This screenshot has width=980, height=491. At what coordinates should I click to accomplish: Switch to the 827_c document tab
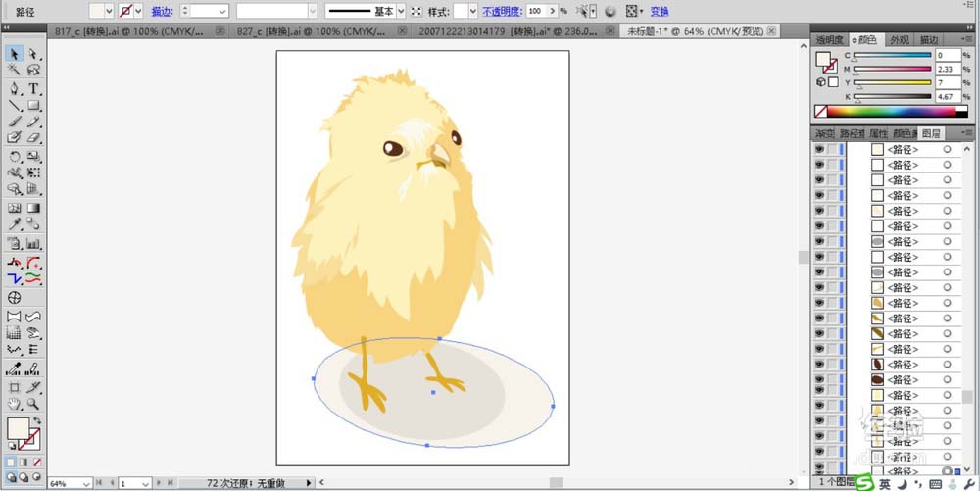[312, 31]
